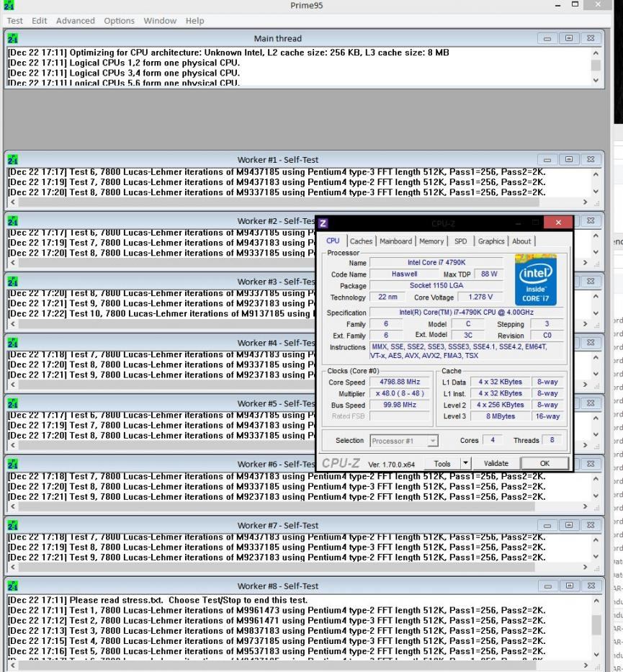Click the Worker #8 window icon
The image size is (623, 672).
click(12, 586)
